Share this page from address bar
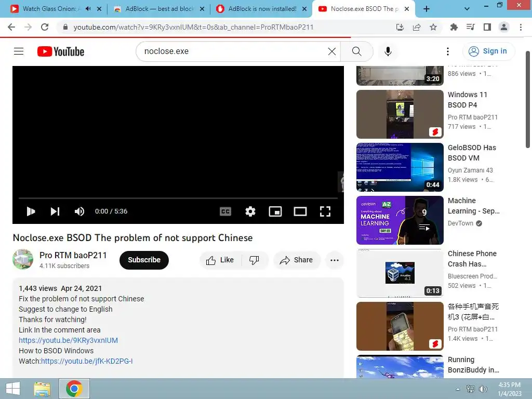This screenshot has width=532, height=399. pyautogui.click(x=417, y=27)
